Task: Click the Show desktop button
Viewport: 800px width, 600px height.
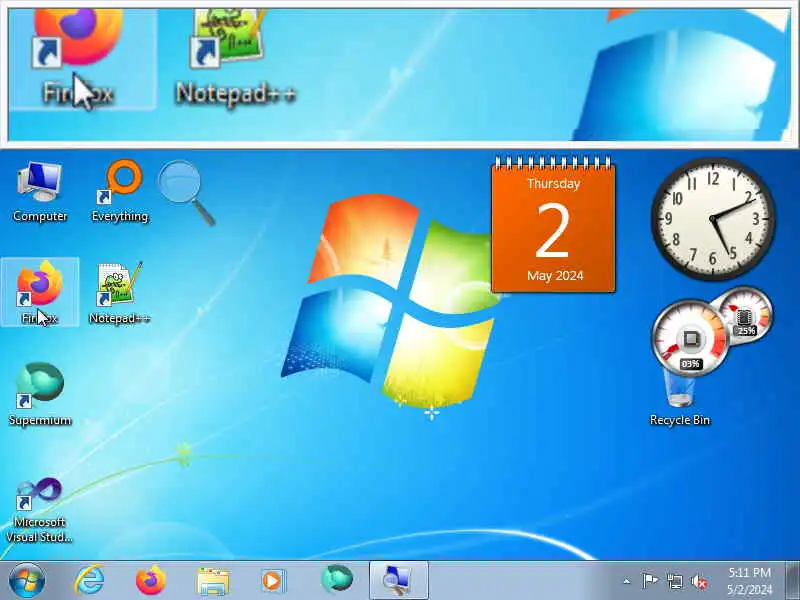Action: pyautogui.click(x=793, y=581)
